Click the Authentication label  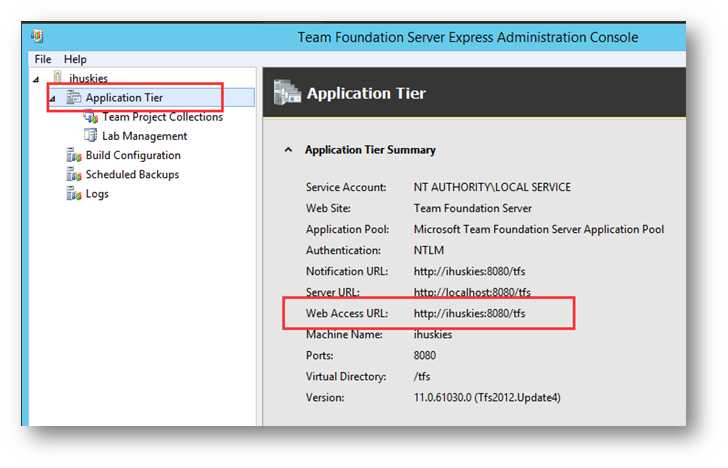343,250
